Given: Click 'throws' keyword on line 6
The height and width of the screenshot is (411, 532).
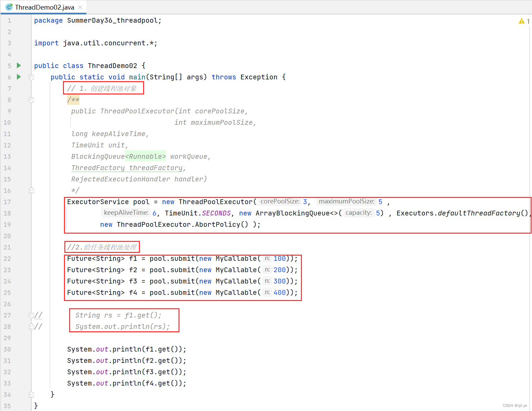Looking at the screenshot, I should 224,77.
